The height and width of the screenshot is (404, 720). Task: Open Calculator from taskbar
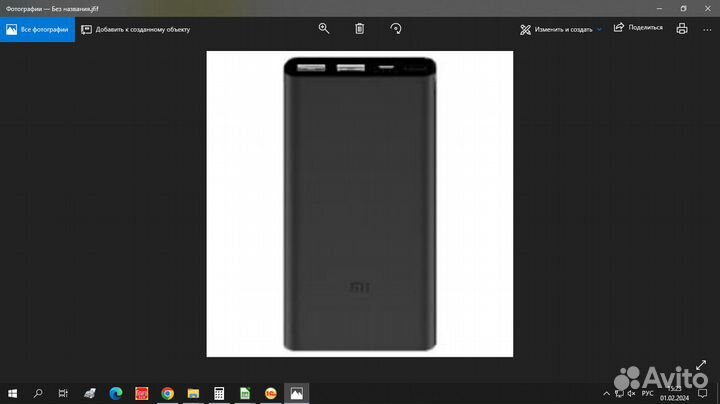(x=219, y=393)
